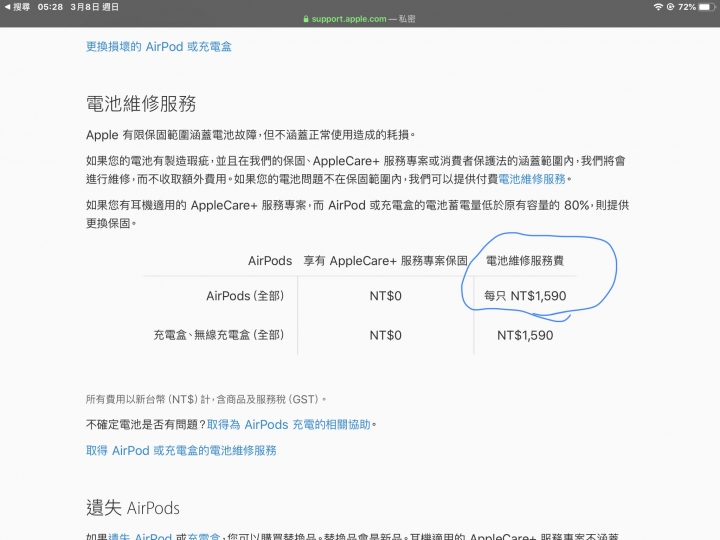Tap the battery indicator icon

707,7
